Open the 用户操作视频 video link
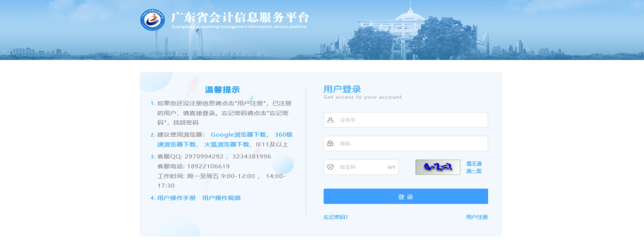644x240 pixels. click(221, 198)
